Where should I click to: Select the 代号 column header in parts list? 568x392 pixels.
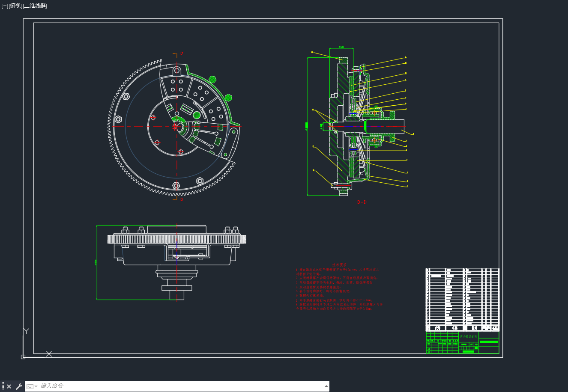coord(437,328)
